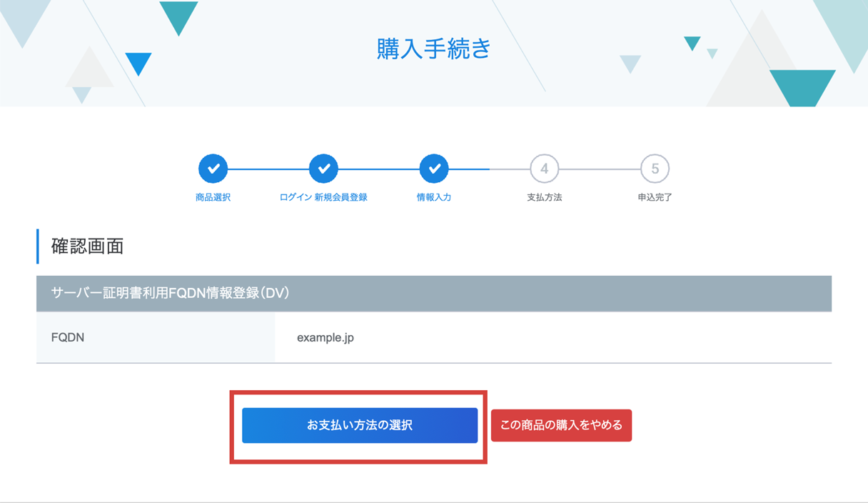This screenshot has width=868, height=503.
Task: Click the 確認画面 section heading
Action: (x=88, y=246)
